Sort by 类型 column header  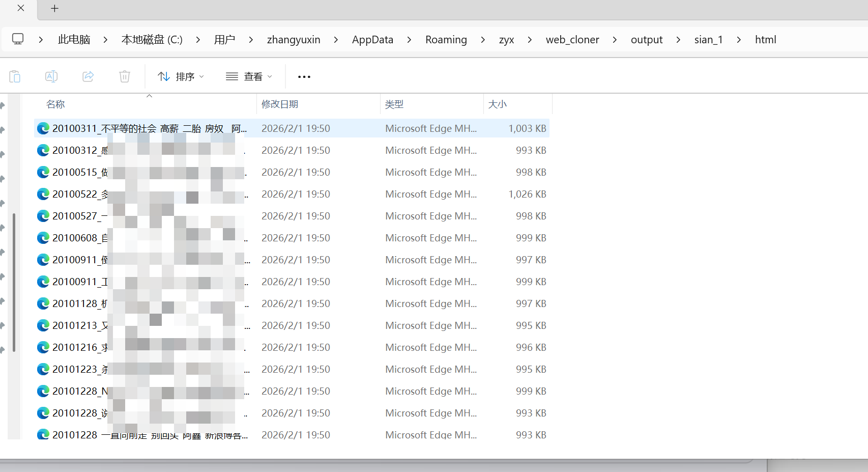[x=394, y=104]
